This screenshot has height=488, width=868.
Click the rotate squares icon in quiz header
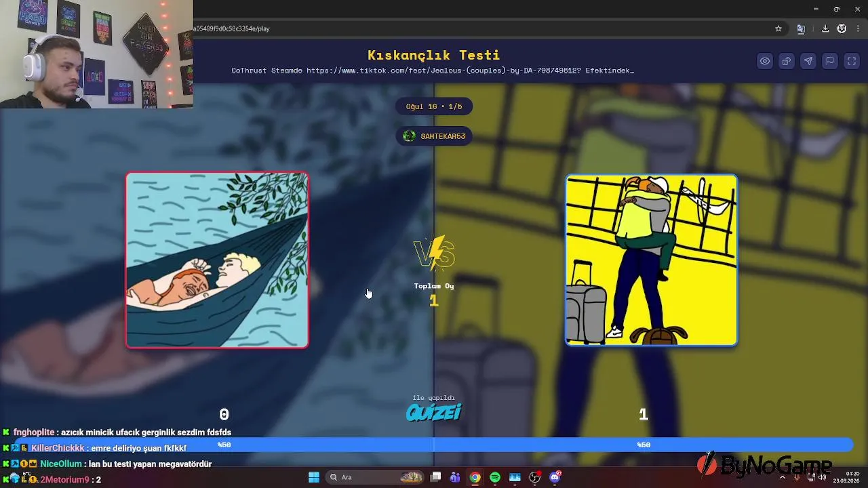click(x=787, y=61)
